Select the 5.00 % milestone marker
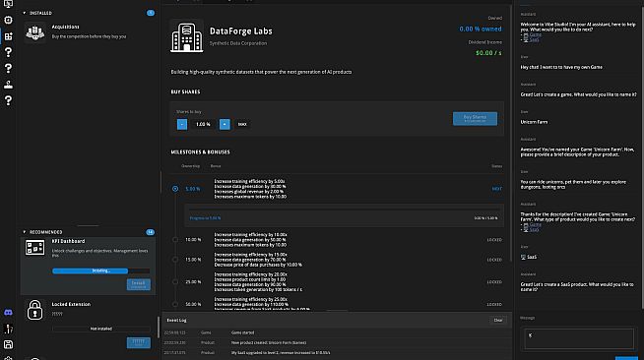The image size is (644, 360). click(175, 189)
